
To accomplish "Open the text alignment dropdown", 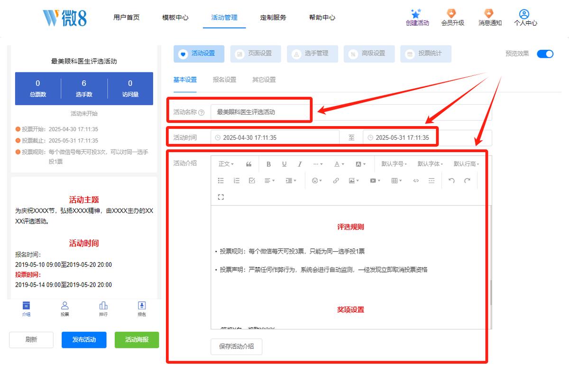I will (270, 181).
